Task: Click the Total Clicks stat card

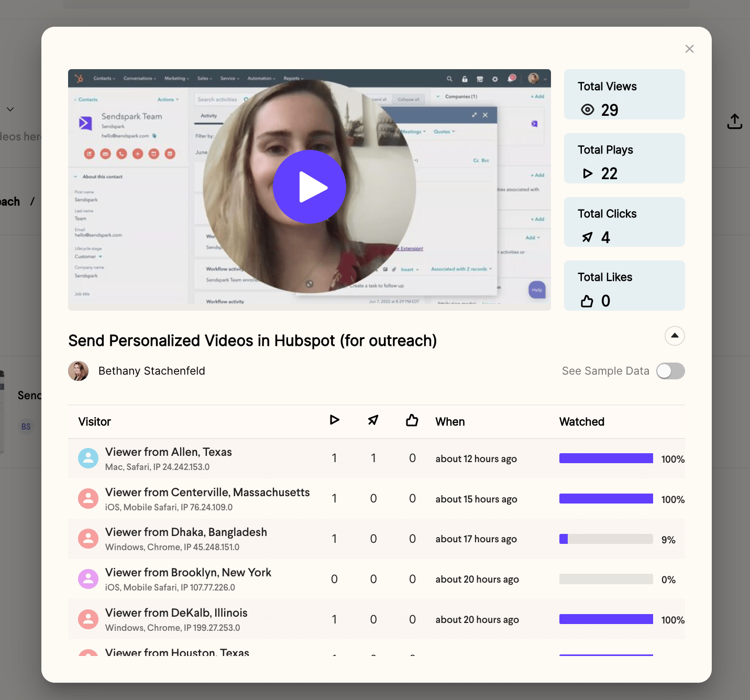Action: 624,222
